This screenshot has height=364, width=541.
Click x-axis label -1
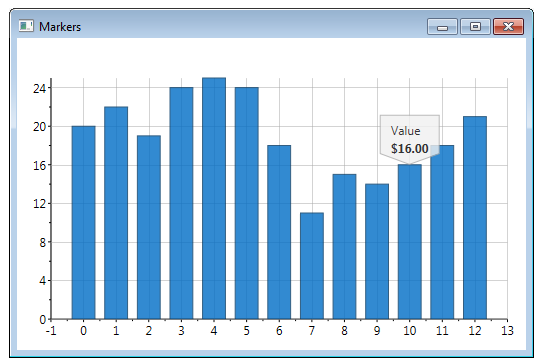(51, 331)
